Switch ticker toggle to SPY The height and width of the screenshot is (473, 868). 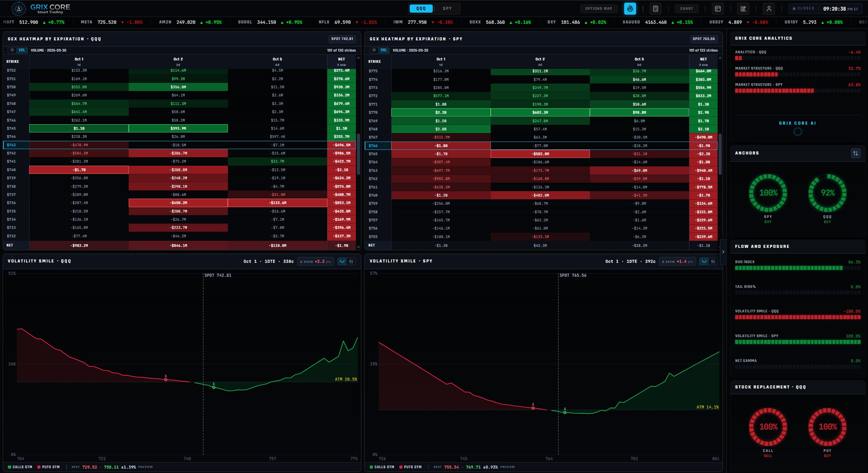447,8
